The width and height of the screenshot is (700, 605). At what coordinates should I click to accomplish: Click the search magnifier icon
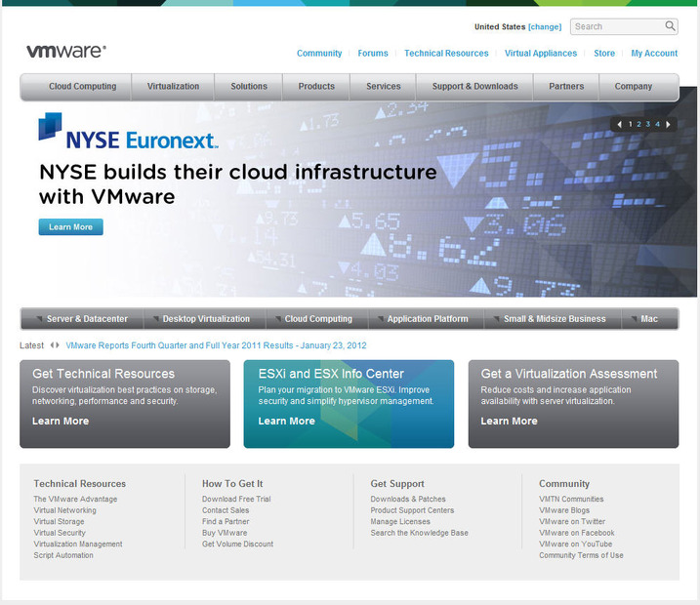pyautogui.click(x=670, y=26)
